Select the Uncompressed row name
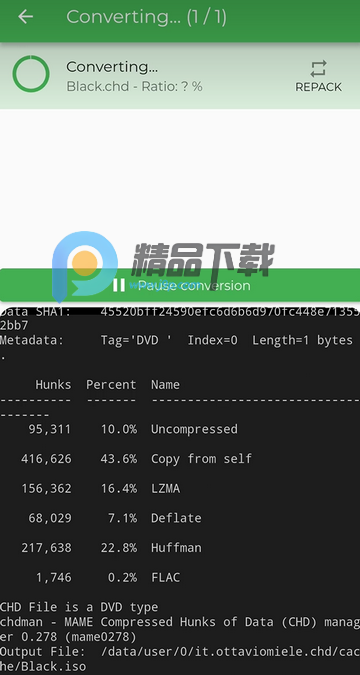 (194, 429)
